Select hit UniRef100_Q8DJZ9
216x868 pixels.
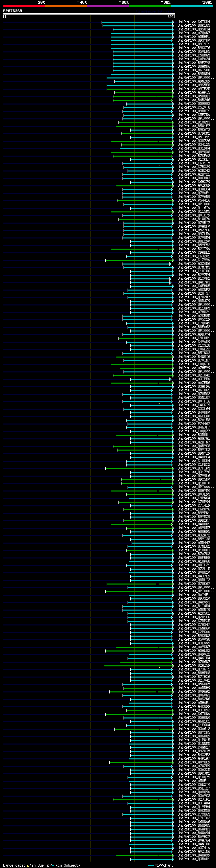click(194, 301)
